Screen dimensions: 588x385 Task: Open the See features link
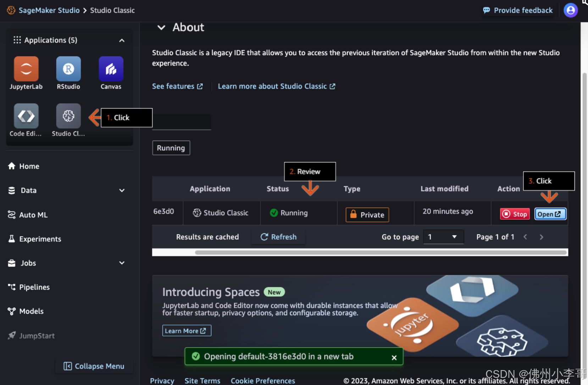click(x=177, y=86)
